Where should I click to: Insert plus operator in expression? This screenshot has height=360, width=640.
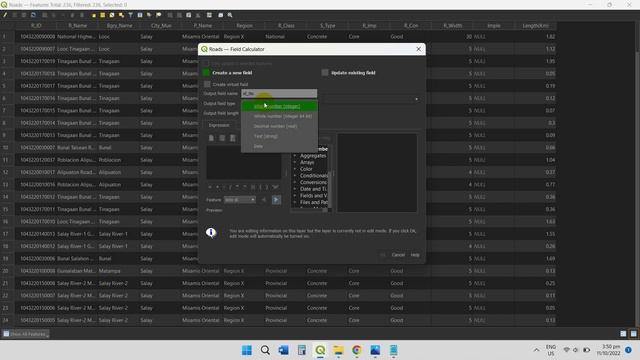[x=217, y=187]
